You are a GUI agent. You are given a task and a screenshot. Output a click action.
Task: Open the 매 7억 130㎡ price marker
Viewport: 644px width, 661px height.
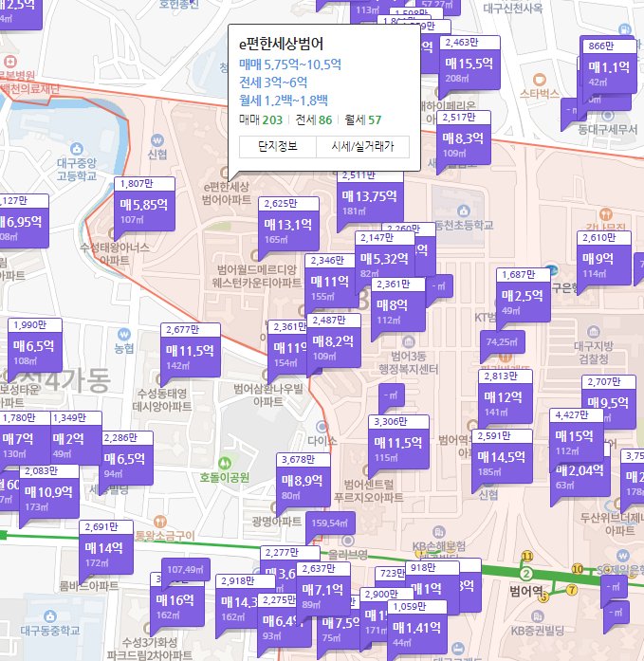(x=25, y=439)
